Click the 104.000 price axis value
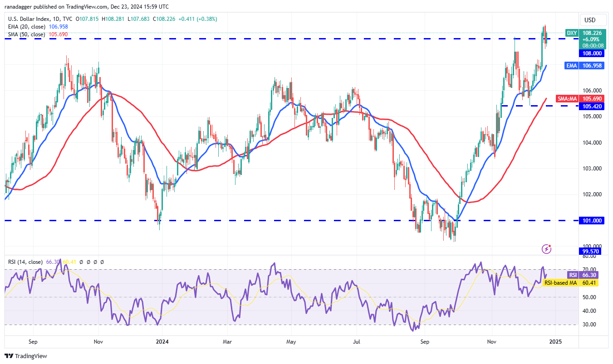 [592, 142]
